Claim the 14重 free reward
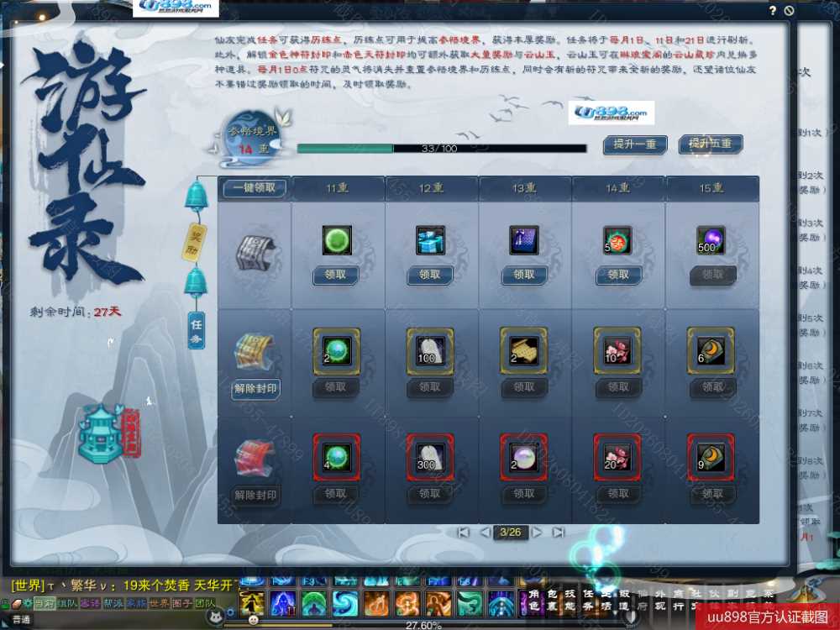This screenshot has width=840, height=630. coord(618,276)
